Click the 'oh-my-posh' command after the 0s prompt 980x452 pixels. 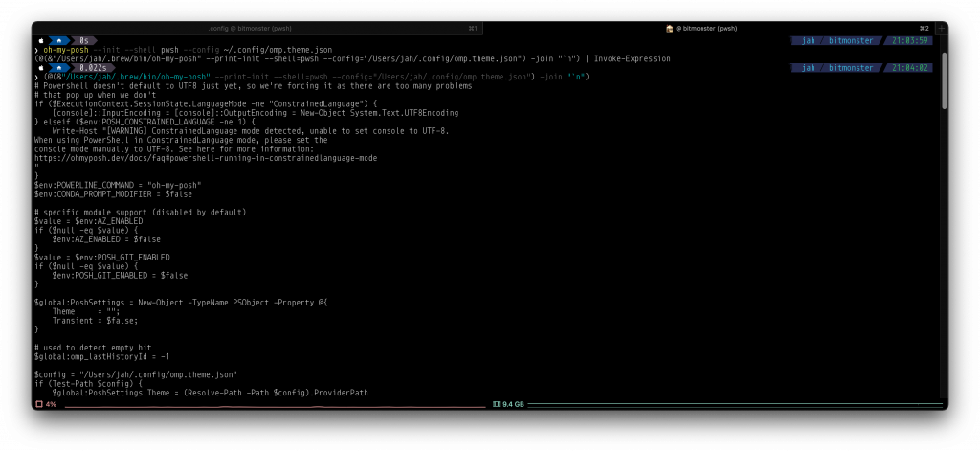66,50
